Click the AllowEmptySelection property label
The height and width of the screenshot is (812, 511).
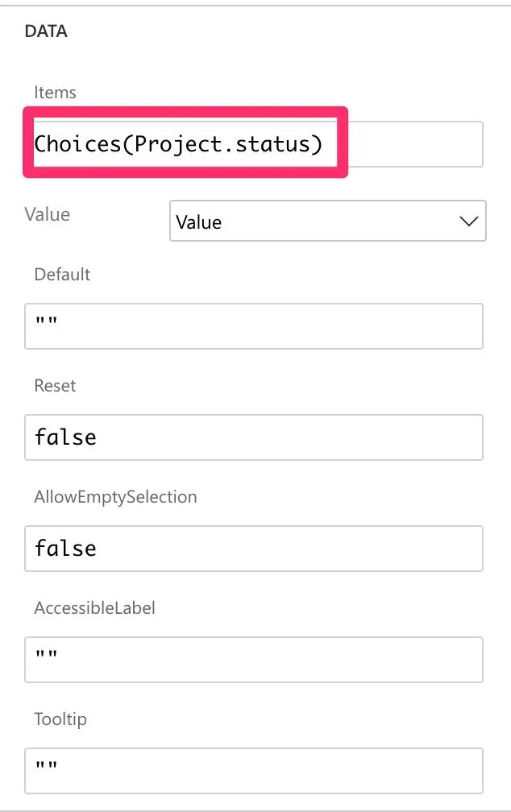(115, 496)
